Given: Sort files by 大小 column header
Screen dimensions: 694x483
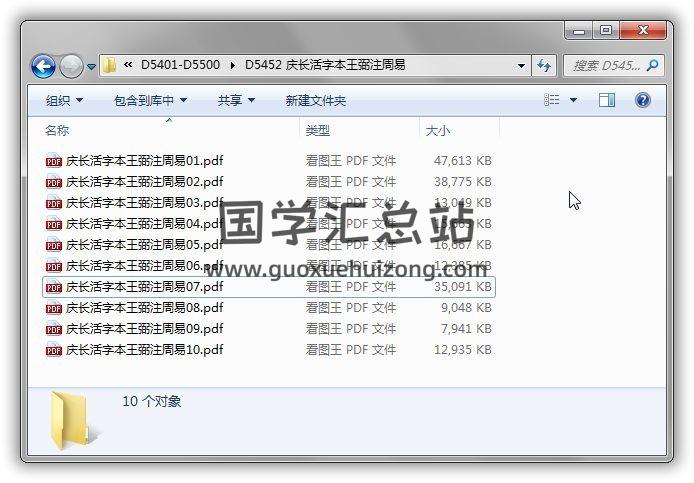Looking at the screenshot, I should point(459,131).
